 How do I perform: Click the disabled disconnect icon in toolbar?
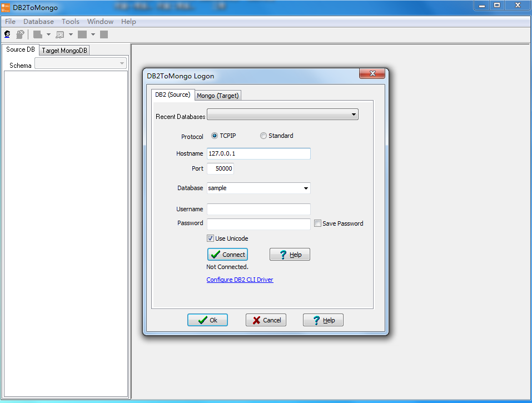click(x=20, y=34)
